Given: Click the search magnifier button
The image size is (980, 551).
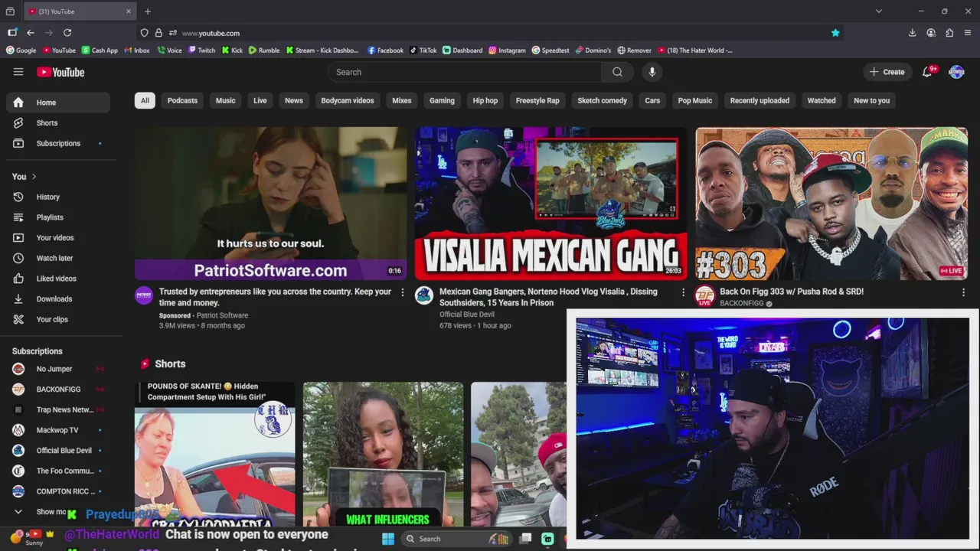Looking at the screenshot, I should 617,72.
